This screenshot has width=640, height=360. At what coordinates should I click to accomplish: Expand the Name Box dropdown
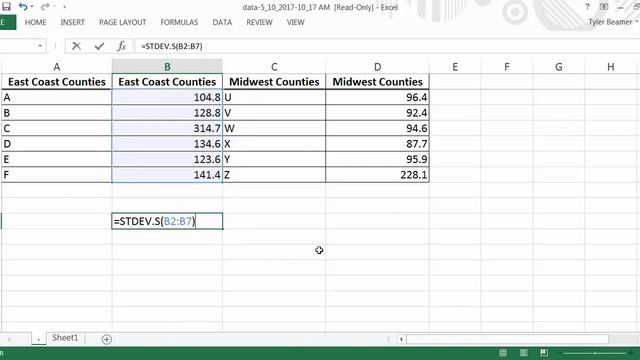pos(40,46)
